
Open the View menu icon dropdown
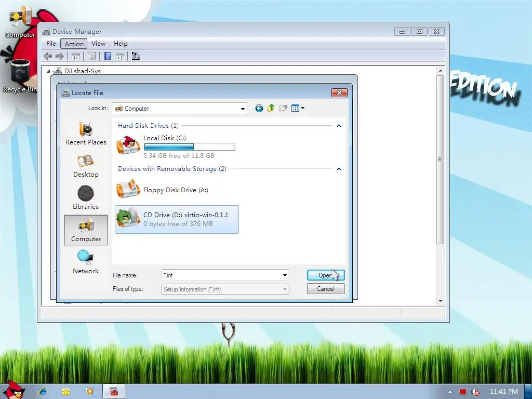click(x=298, y=108)
